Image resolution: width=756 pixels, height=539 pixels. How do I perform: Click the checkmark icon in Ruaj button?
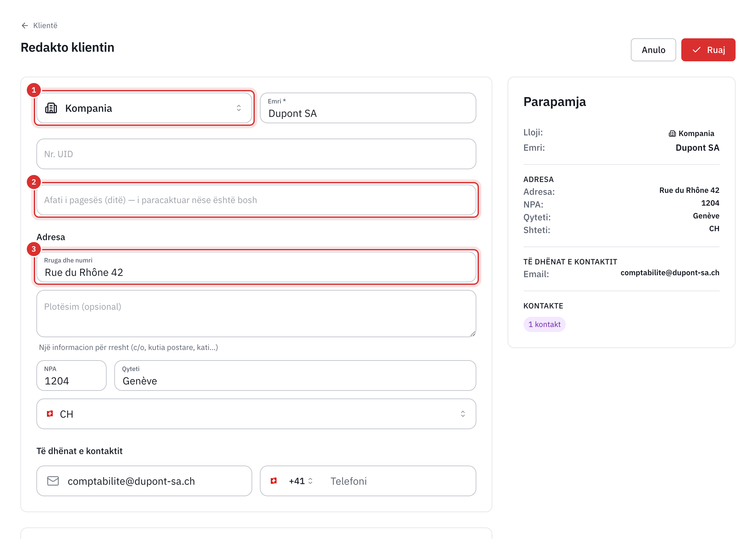696,50
